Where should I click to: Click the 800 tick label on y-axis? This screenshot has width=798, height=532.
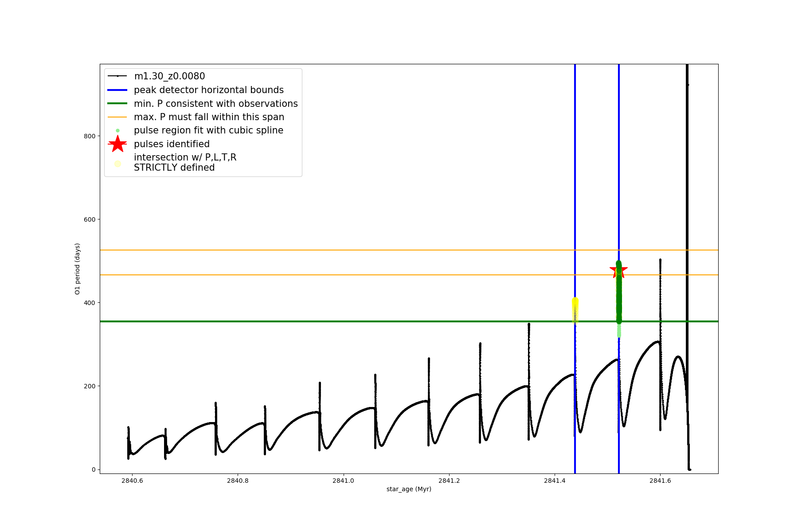[90, 136]
